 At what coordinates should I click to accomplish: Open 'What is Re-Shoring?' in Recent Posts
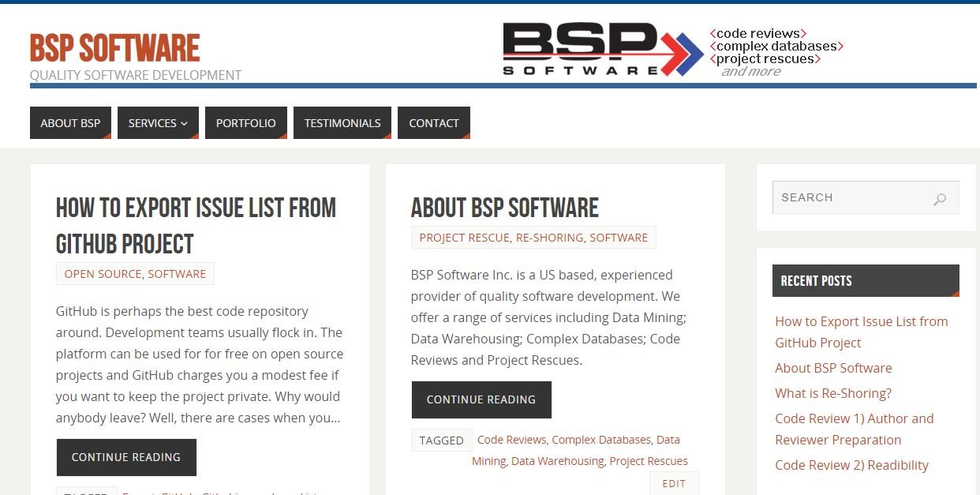(833, 392)
